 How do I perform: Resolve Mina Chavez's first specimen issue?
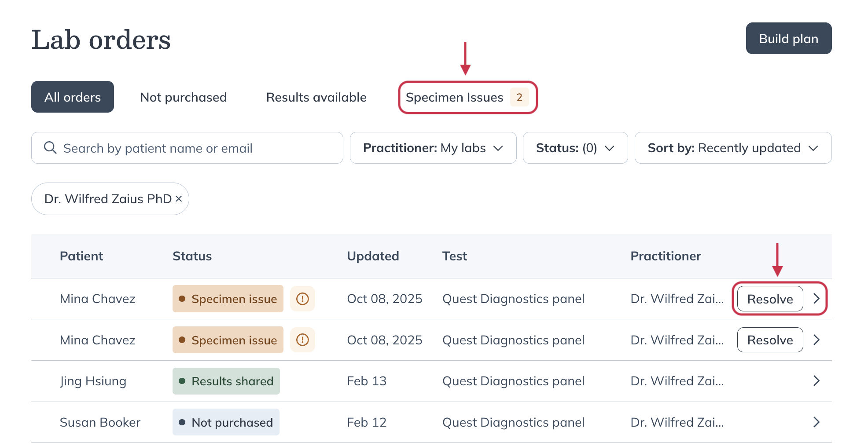[769, 299]
